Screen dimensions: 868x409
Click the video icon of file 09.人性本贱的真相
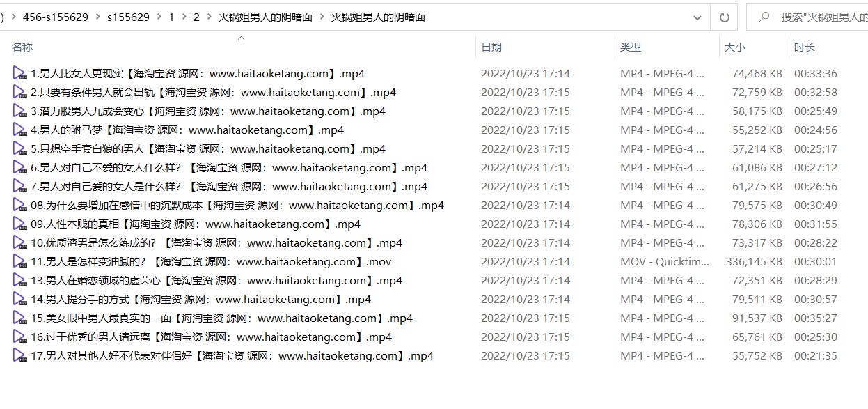click(19, 224)
